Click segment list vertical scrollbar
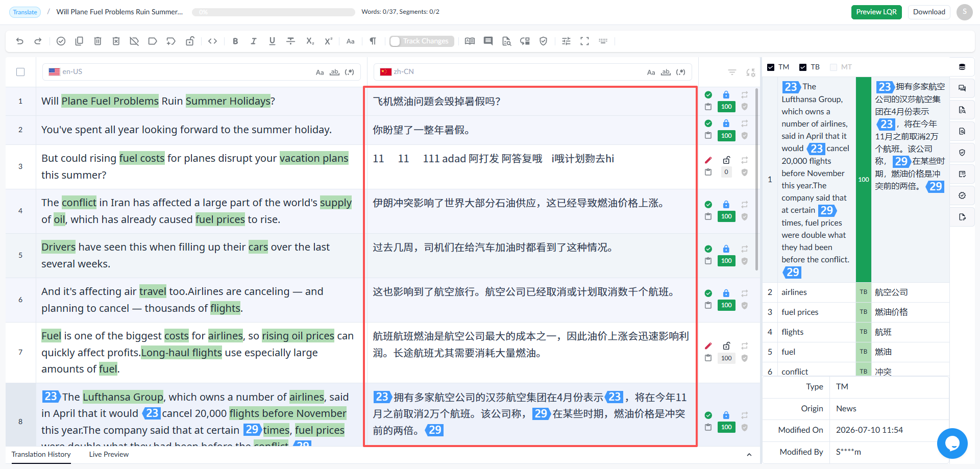 (756, 179)
